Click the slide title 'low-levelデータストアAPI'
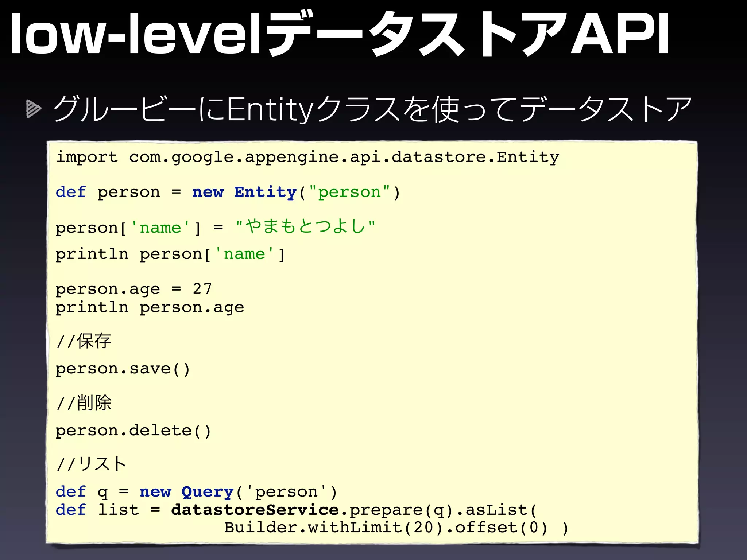747x560 pixels. (340, 34)
